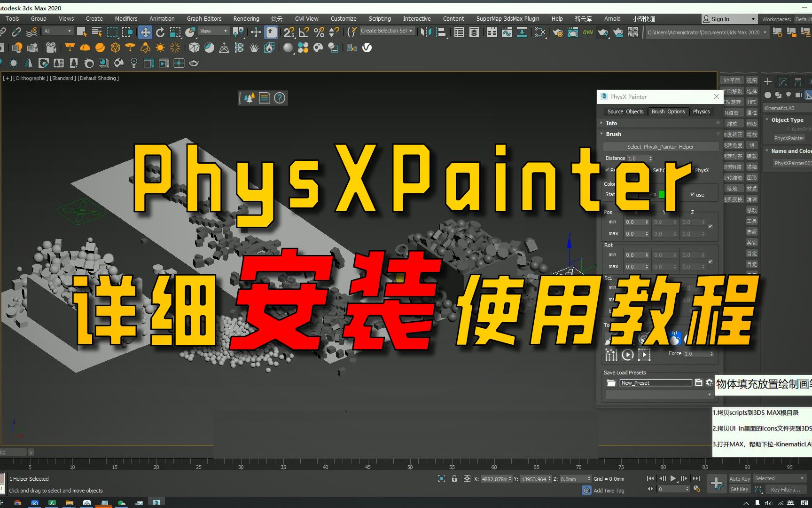Toggle Set Key mode
This screenshot has height=508, width=812.
tap(740, 489)
